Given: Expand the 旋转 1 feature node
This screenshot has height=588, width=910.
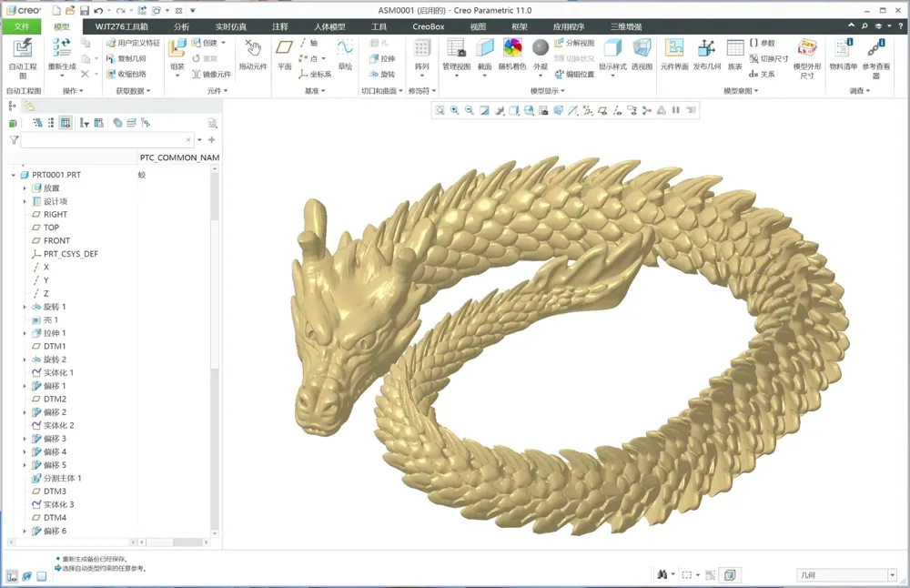Looking at the screenshot, I should coord(25,307).
